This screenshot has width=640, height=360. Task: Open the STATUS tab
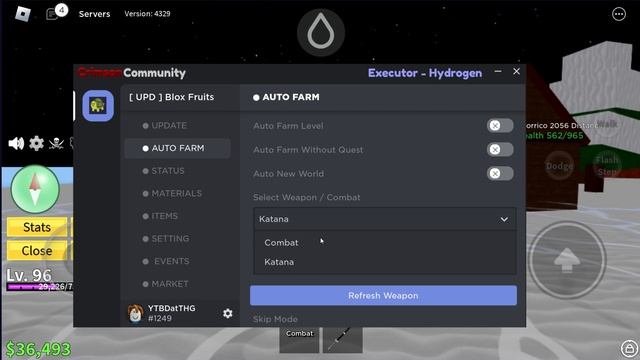pyautogui.click(x=178, y=171)
